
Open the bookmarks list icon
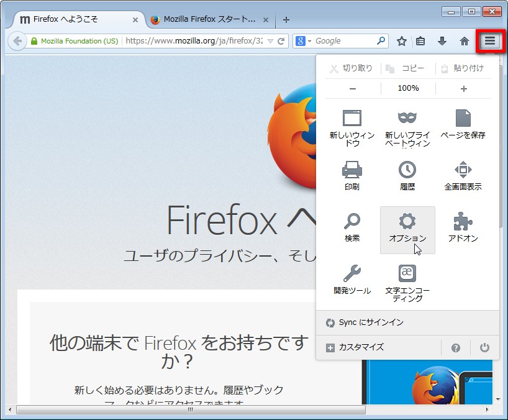[420, 41]
